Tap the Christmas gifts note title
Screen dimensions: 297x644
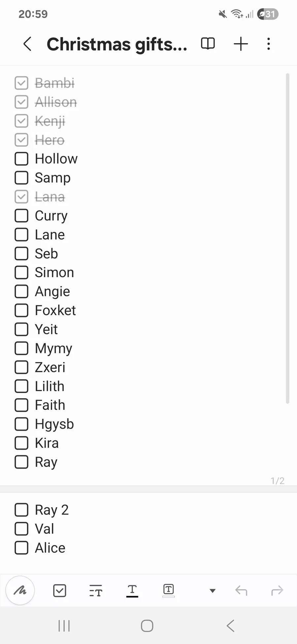[117, 44]
